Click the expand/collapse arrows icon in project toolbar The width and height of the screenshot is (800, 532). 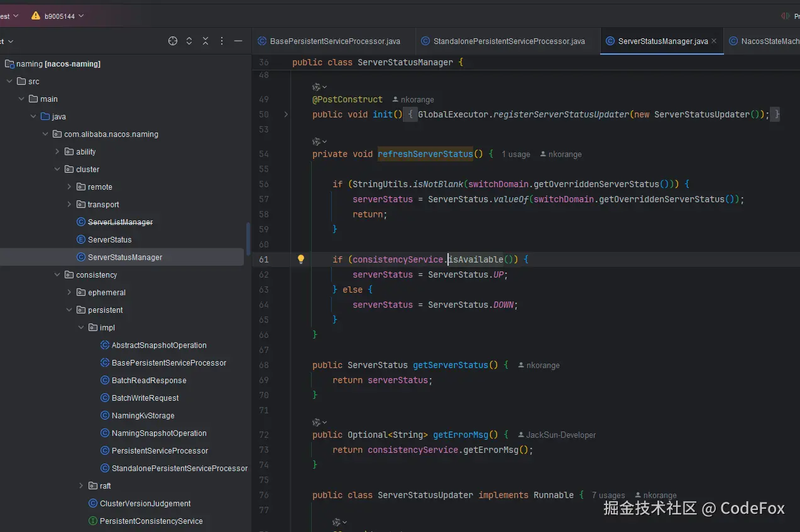click(189, 41)
